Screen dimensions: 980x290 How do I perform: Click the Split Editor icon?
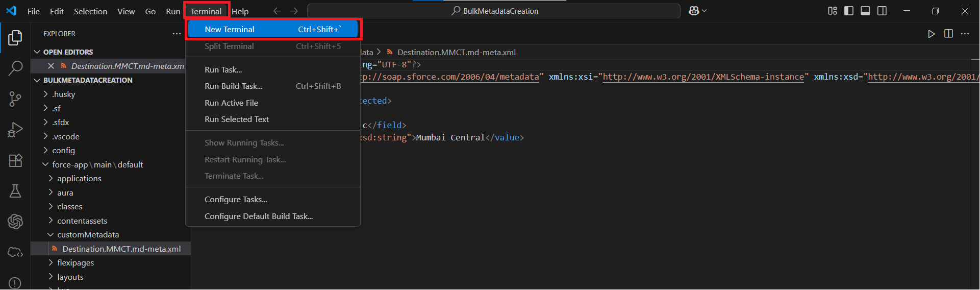click(x=948, y=34)
